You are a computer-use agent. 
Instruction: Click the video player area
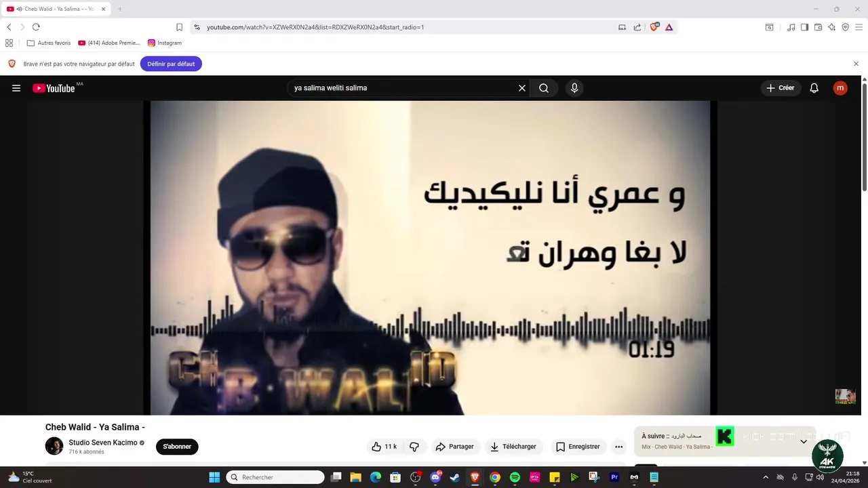[x=430, y=258]
